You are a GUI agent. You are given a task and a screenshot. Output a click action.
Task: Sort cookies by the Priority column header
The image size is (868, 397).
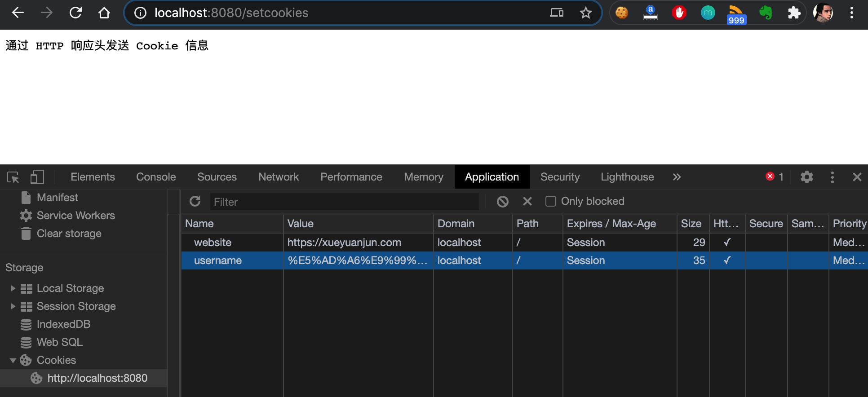tap(849, 224)
